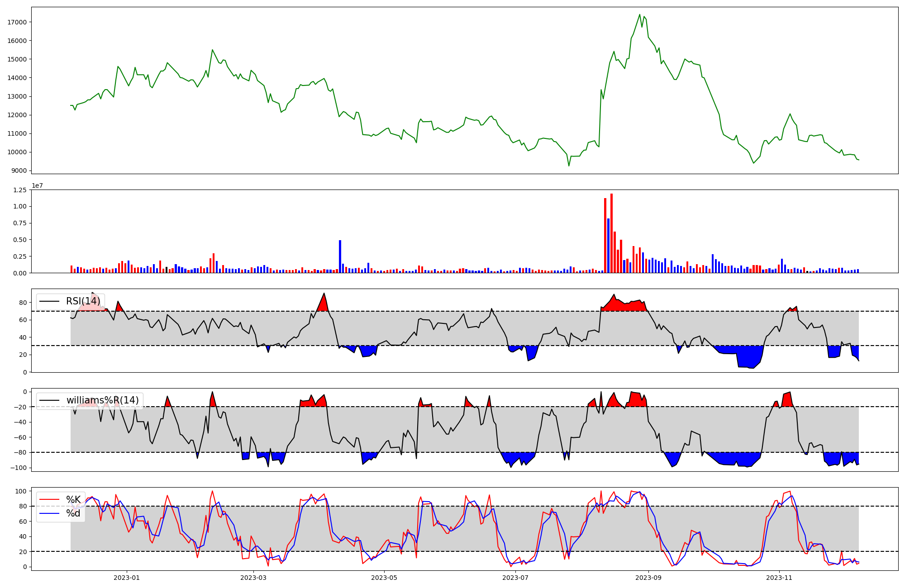Screen dimensions: 905x588
Task: Click the 9000 price axis label
Action: click(x=19, y=171)
